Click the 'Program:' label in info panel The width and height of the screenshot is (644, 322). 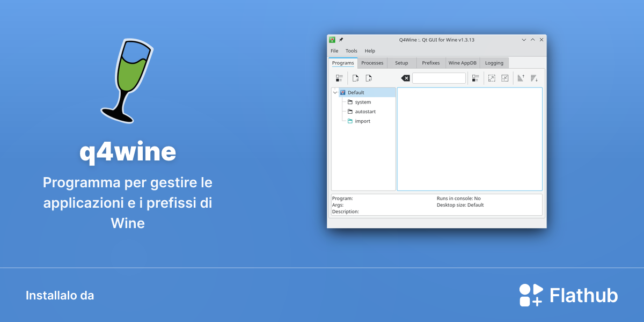342,199
